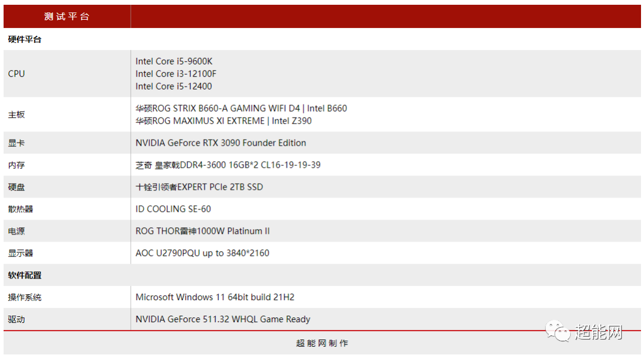644x361 pixels.
Task: Select ROG MAXIMUS XI EXTREME Z390 text
Action: (x=224, y=121)
